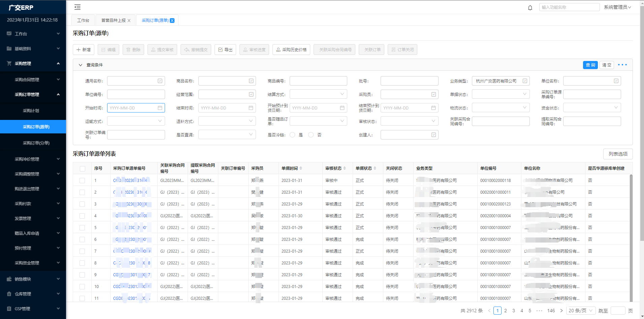
Task: Open 单位名称 selector icon
Action: click(x=616, y=81)
